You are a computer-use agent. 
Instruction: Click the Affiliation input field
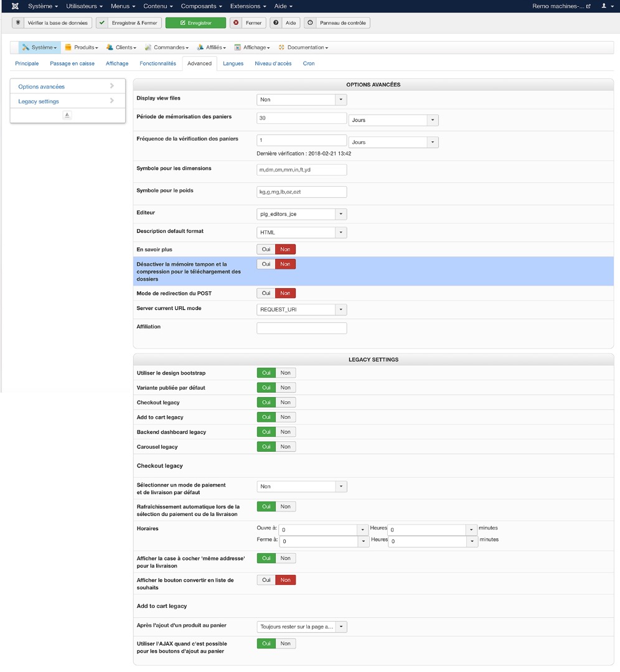pos(301,329)
